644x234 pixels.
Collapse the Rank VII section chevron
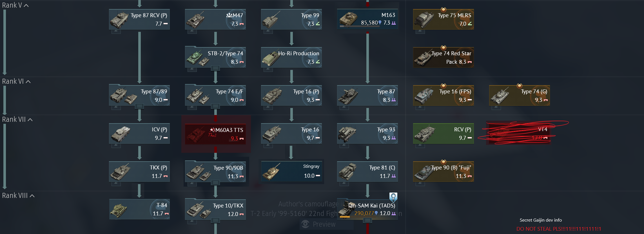(x=30, y=120)
